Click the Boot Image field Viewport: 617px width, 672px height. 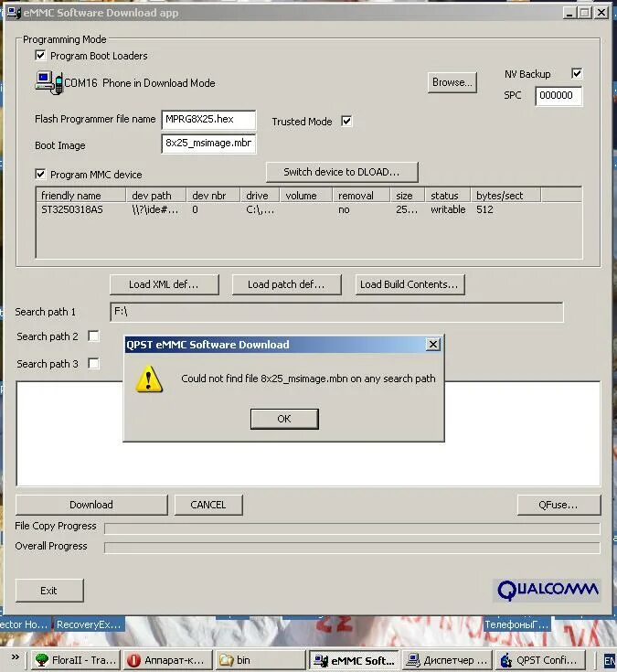tap(208, 144)
